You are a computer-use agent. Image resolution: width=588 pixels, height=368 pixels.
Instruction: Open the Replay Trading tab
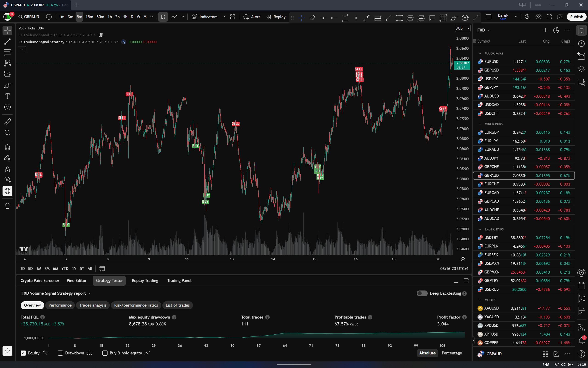(145, 281)
